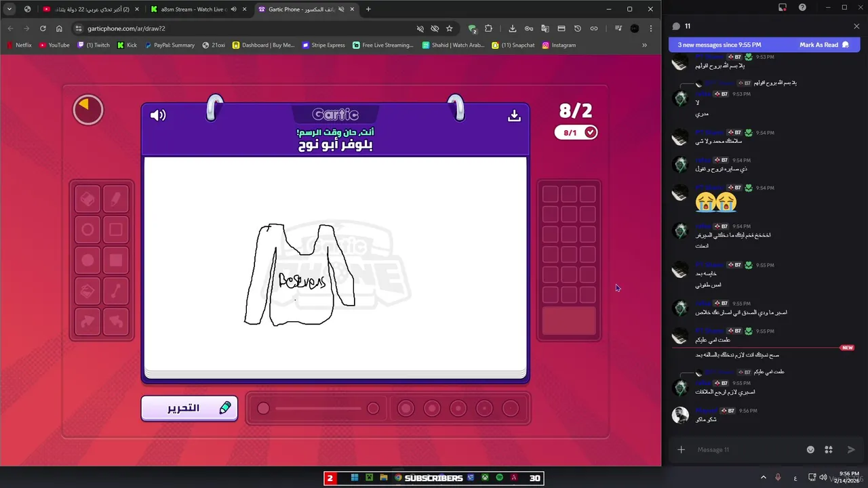Expand the hidden bookmarks chevron
This screenshot has width=868, height=488.
click(644, 45)
